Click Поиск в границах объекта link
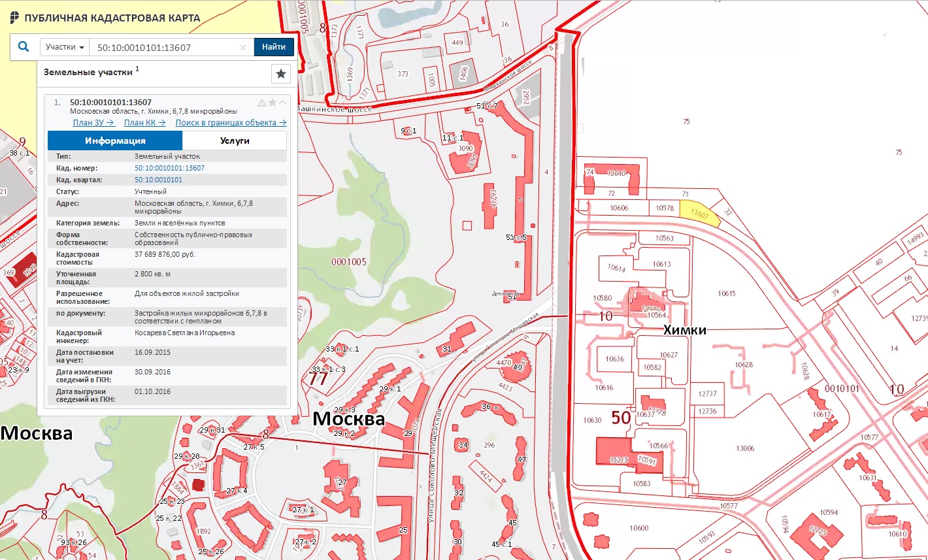Viewport: 928px width, 560px height. click(x=231, y=123)
